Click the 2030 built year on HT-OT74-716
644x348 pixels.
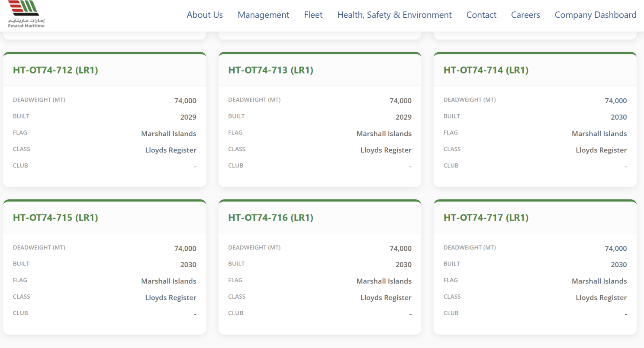coord(403,265)
